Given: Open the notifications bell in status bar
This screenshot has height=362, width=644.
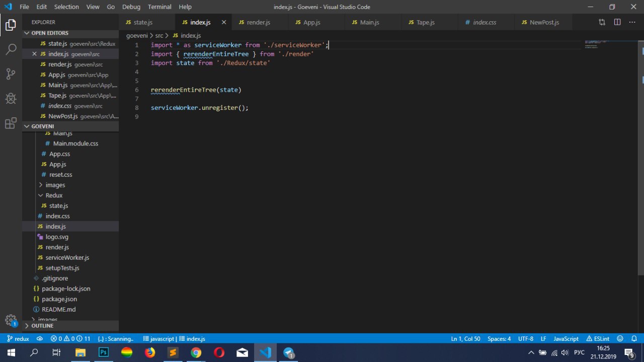Looking at the screenshot, I should tap(633, 339).
